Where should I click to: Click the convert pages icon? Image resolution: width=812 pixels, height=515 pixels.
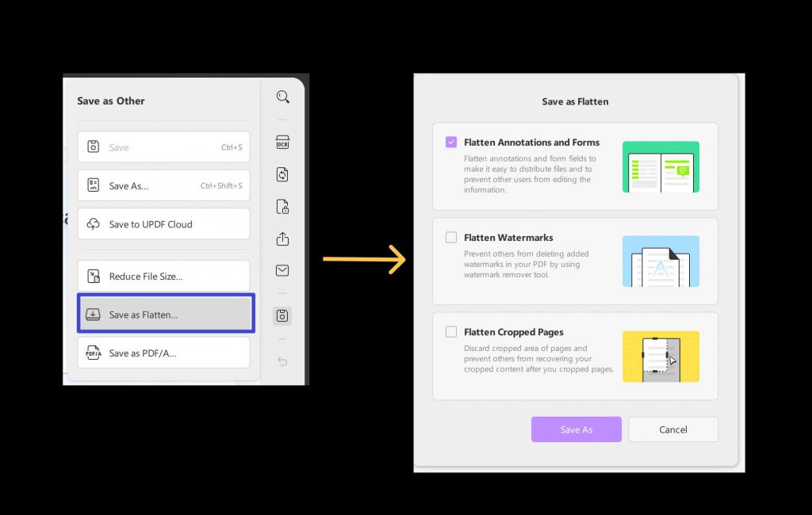point(282,174)
